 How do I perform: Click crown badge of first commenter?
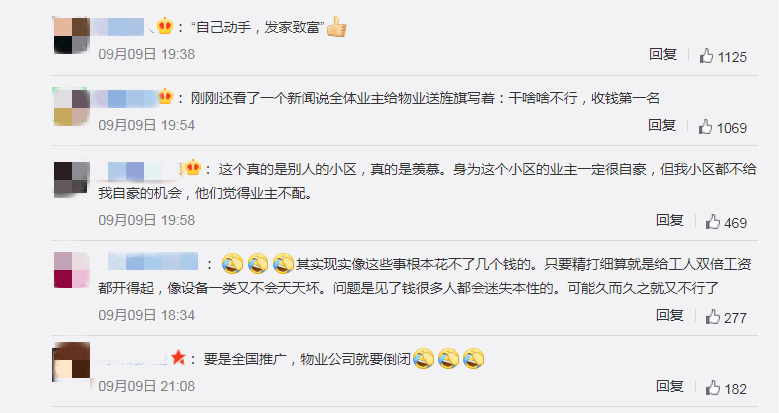(x=164, y=25)
